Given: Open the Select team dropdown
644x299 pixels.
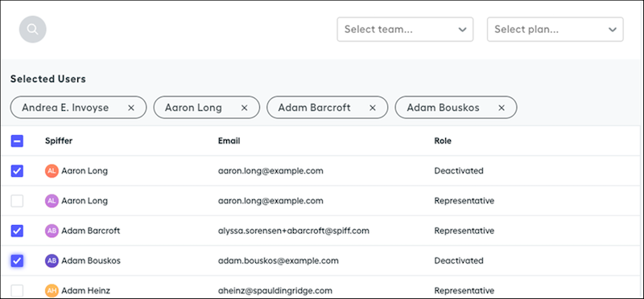Looking at the screenshot, I should (x=405, y=29).
